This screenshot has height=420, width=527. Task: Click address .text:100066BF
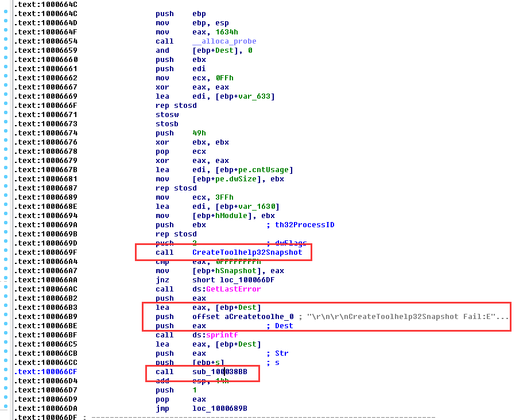coord(45,335)
